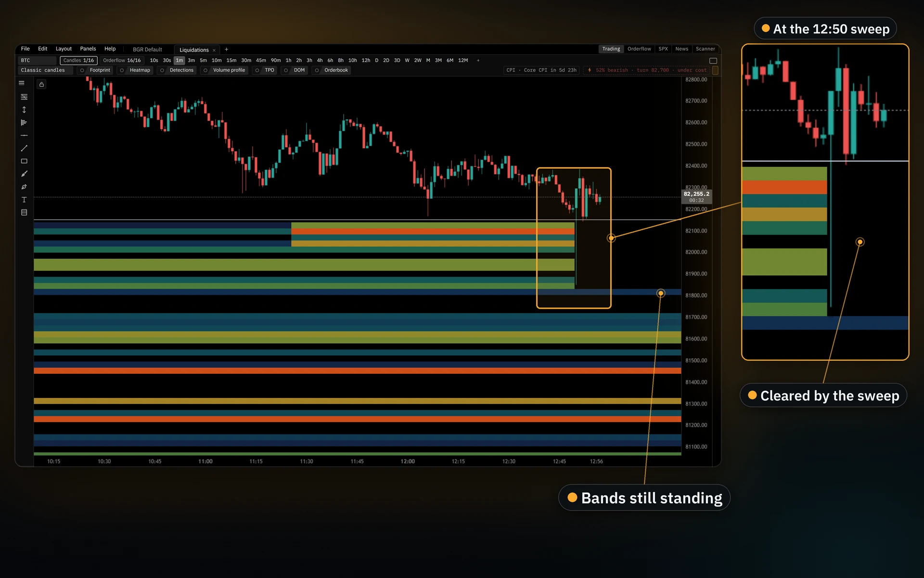The width and height of the screenshot is (924, 578).
Task: Switch to the BGR Default tab
Action: [147, 50]
